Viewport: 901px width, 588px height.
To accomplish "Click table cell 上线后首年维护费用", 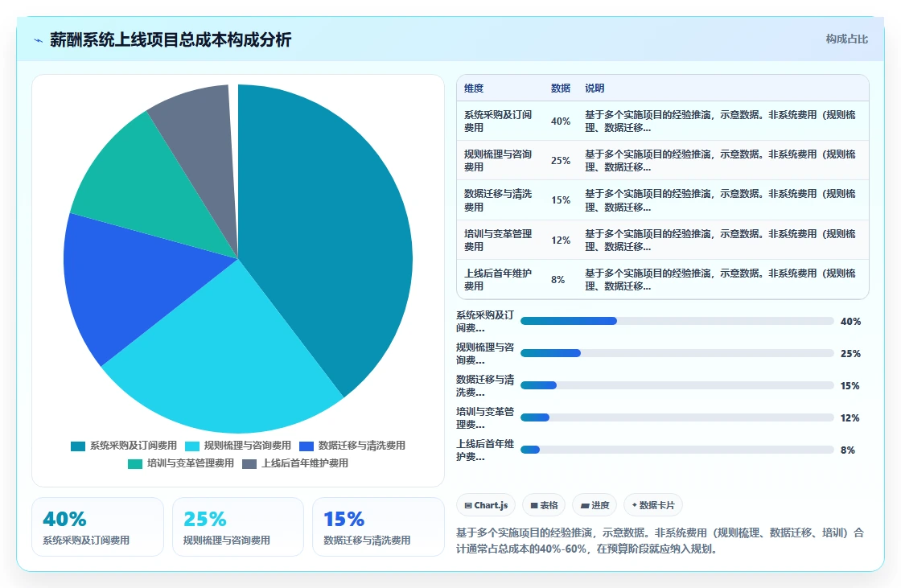I will [x=498, y=280].
